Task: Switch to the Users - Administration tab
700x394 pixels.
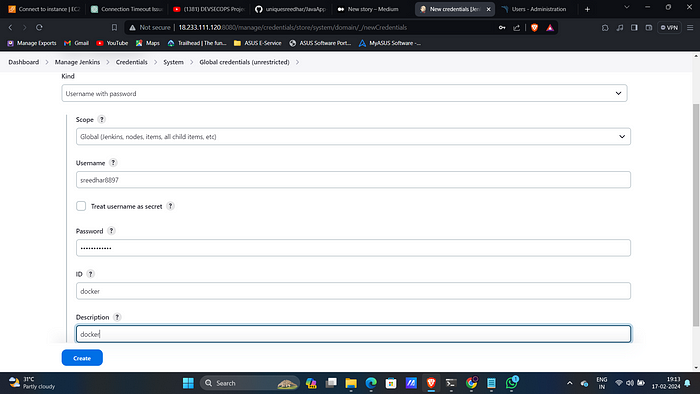Action: pyautogui.click(x=535, y=9)
